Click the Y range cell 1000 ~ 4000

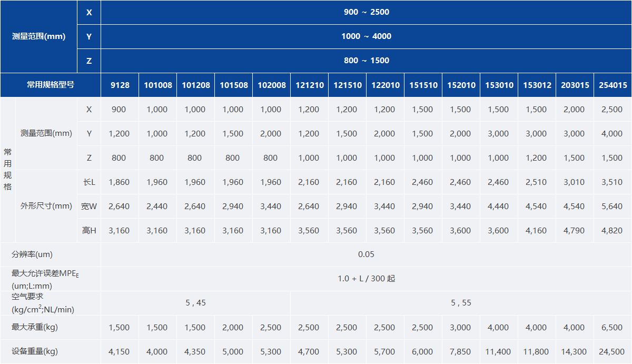coord(366,36)
